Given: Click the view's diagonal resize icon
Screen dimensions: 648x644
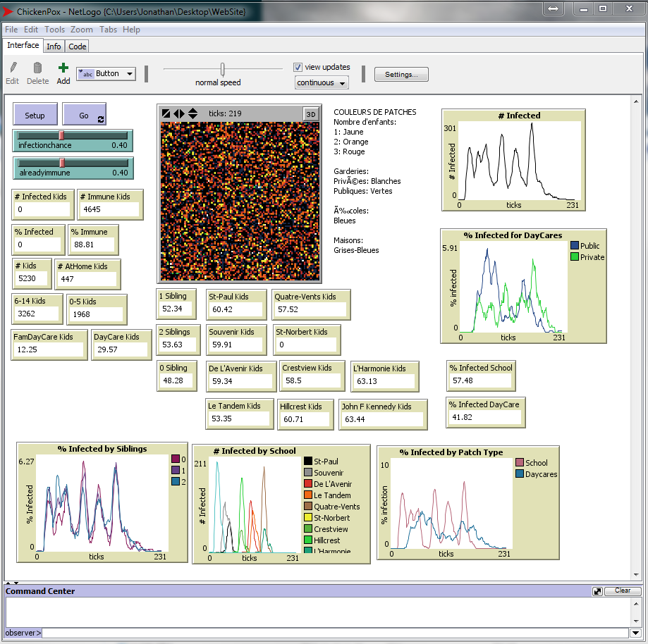Looking at the screenshot, I should point(166,113).
